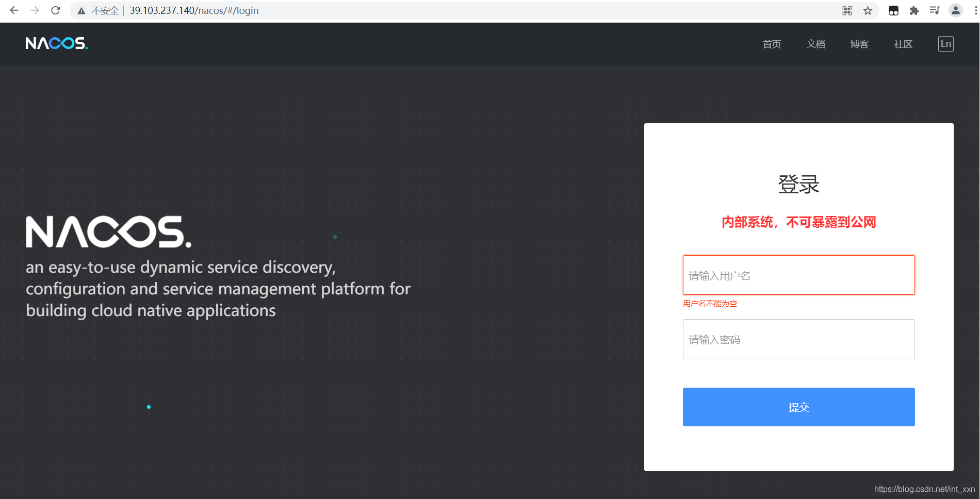Bookmark this page with the star icon
This screenshot has height=499, width=980.
(x=868, y=10)
